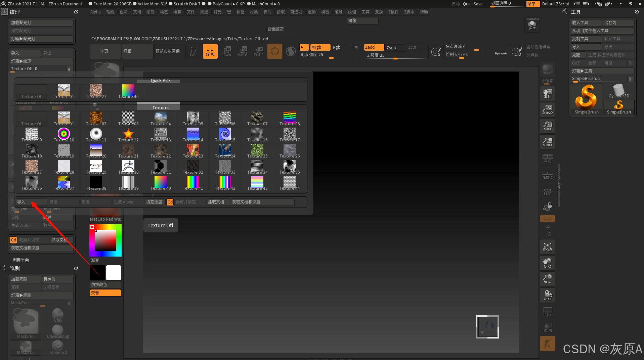Click the Edit mode icon
This screenshot has height=360, width=644.
194,51
